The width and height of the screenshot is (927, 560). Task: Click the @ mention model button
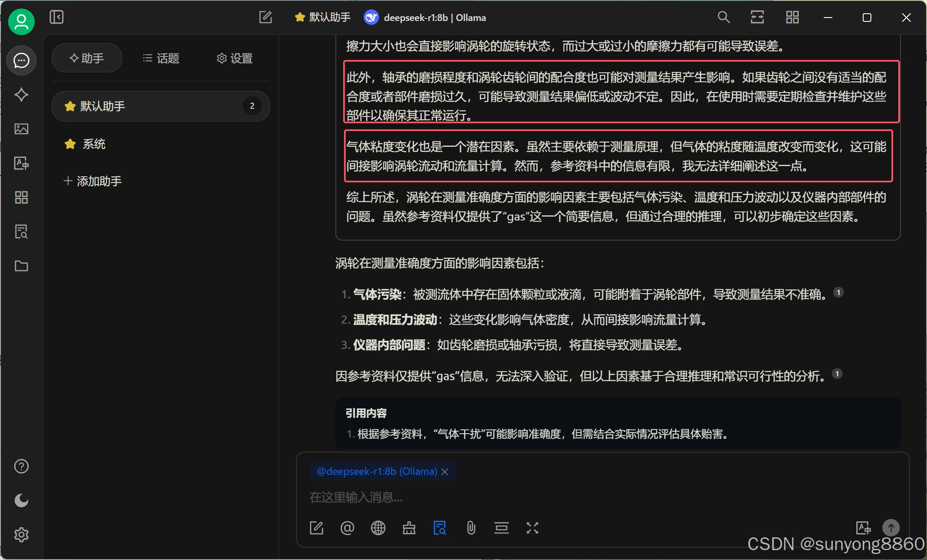347,528
